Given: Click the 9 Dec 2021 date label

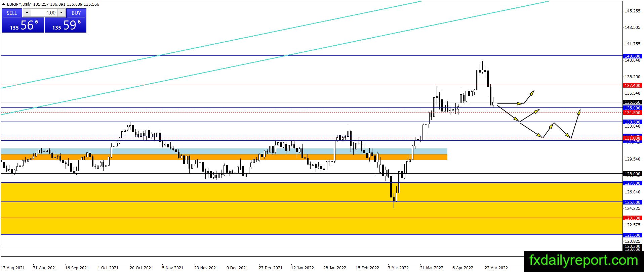Looking at the screenshot, I should click(237, 268).
